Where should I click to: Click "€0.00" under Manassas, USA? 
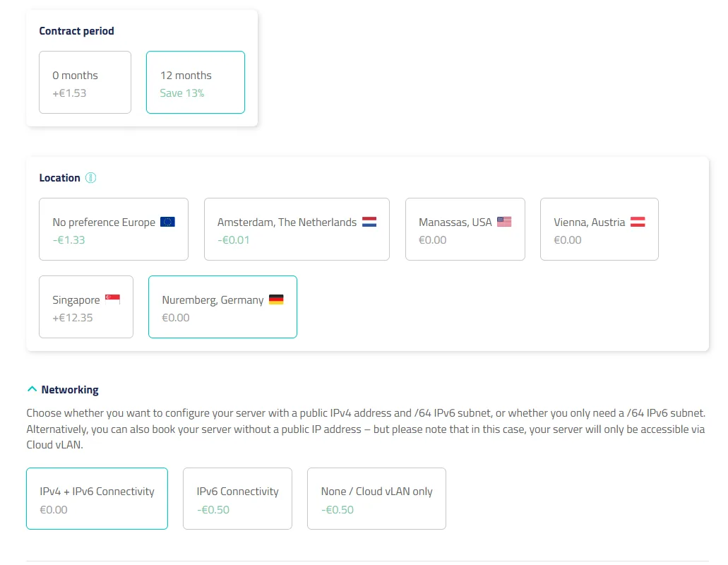(x=433, y=240)
